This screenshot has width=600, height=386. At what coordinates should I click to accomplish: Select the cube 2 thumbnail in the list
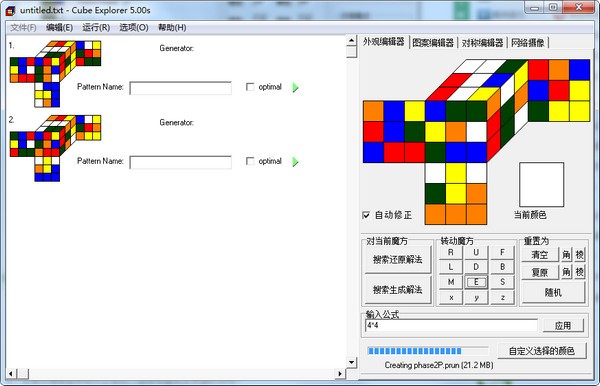pos(55,148)
